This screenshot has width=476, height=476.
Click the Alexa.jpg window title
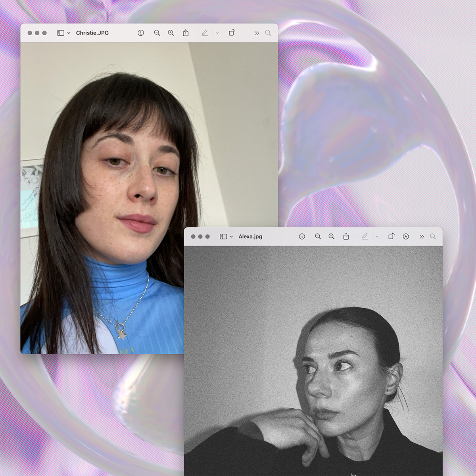(250, 236)
